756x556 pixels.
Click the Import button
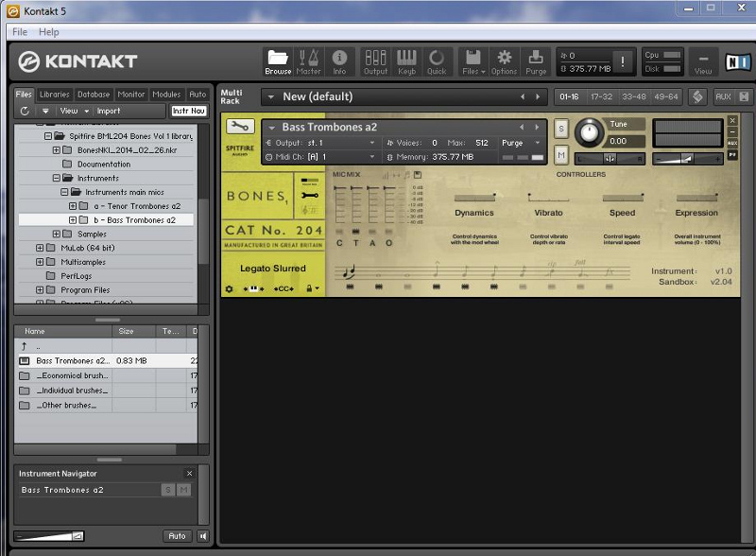coord(109,111)
